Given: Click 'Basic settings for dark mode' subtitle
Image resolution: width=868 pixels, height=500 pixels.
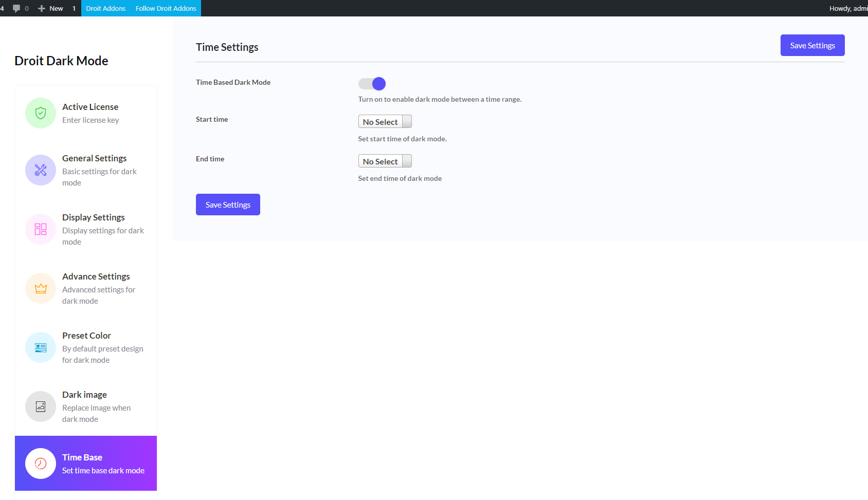Looking at the screenshot, I should (100, 177).
